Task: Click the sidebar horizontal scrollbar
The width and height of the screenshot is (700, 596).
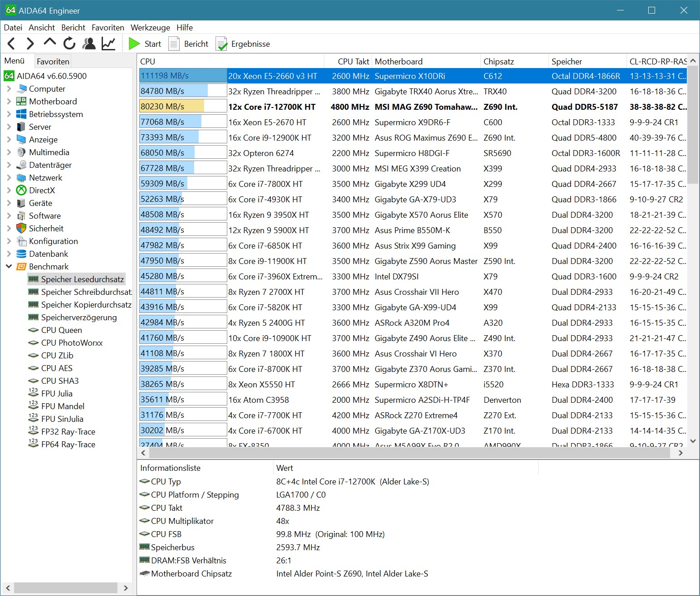Action: point(67,588)
